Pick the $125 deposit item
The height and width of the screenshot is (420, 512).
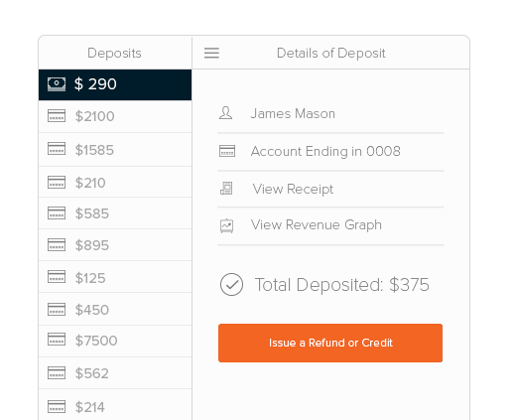click(115, 277)
